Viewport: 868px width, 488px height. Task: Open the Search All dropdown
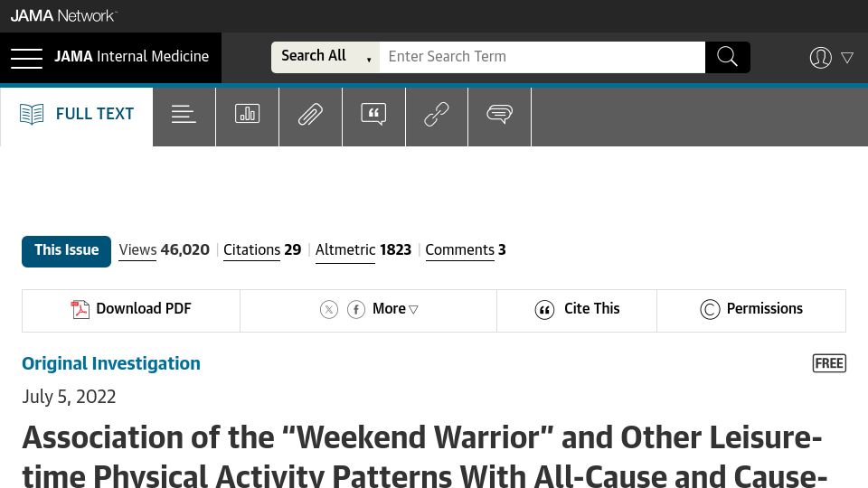point(325,56)
